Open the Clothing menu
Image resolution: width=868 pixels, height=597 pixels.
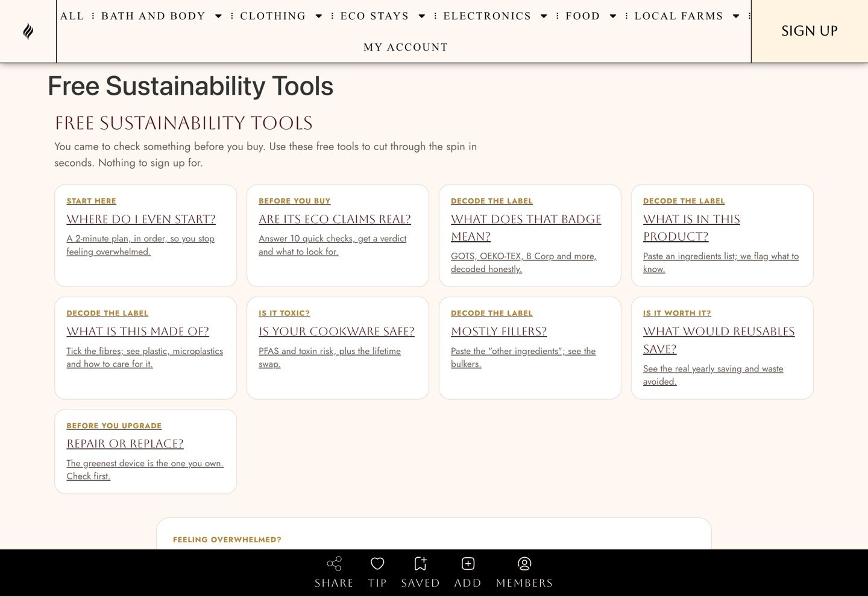point(273,16)
